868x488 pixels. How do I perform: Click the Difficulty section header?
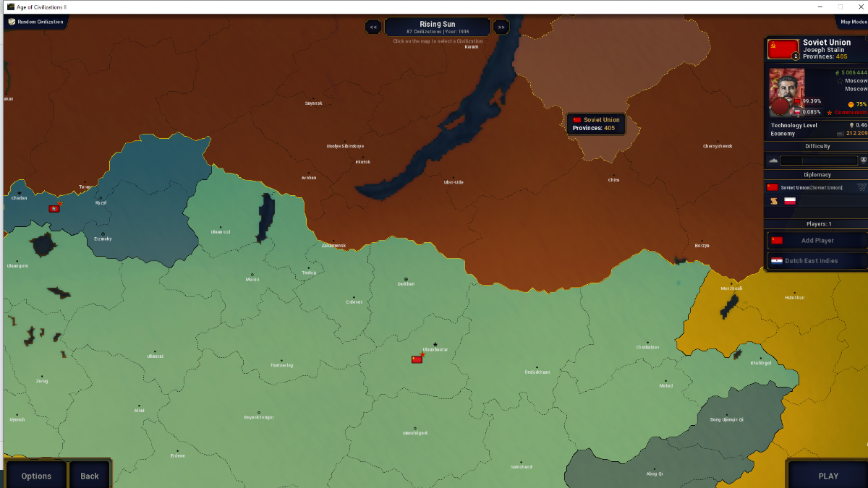click(x=817, y=147)
